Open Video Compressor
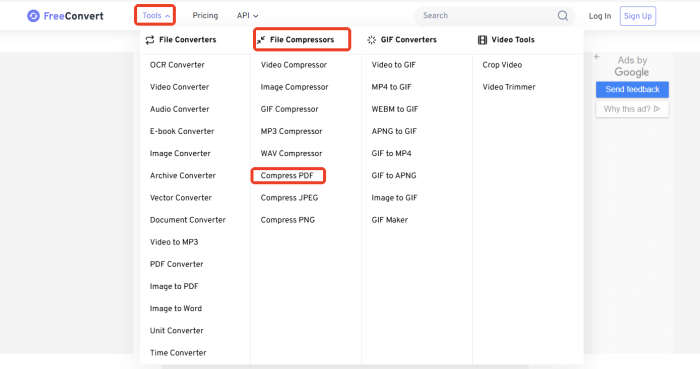Screen dimensions: 700x369 point(294,65)
